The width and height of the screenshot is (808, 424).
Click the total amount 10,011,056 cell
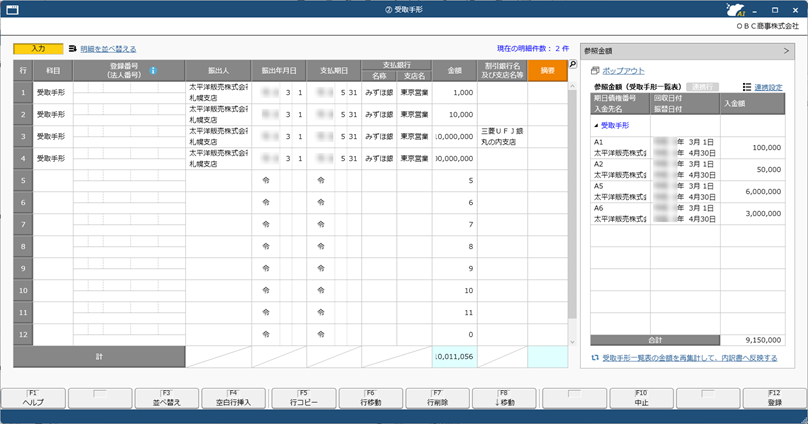pos(454,357)
